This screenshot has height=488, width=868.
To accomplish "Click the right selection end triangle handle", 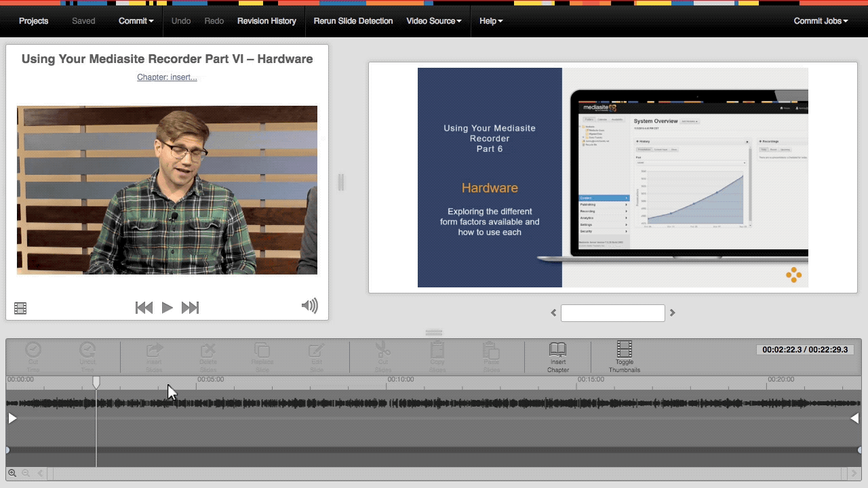I will 854,419.
